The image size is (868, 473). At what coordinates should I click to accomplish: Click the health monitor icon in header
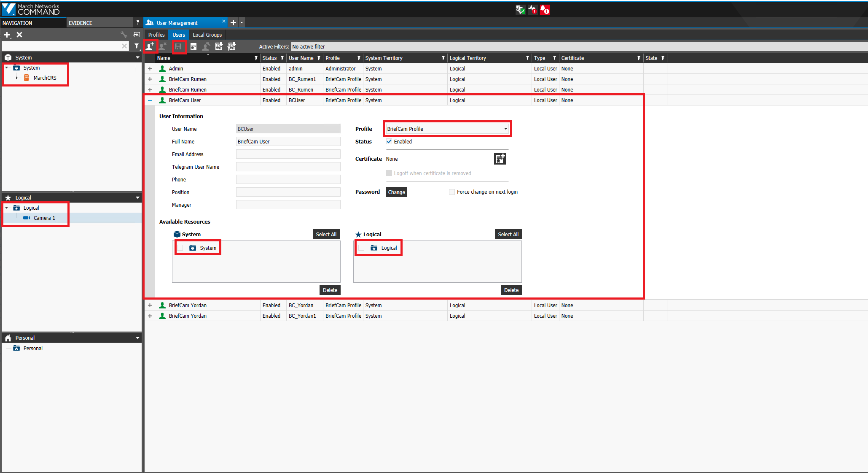pyautogui.click(x=532, y=10)
